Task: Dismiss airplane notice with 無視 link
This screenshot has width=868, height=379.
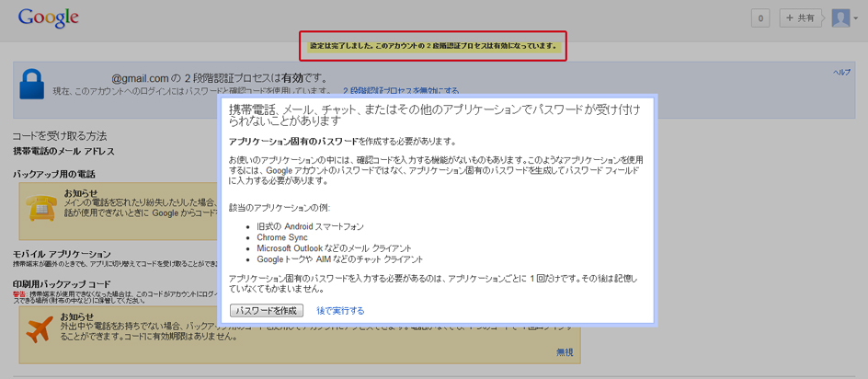Action: 565,352
